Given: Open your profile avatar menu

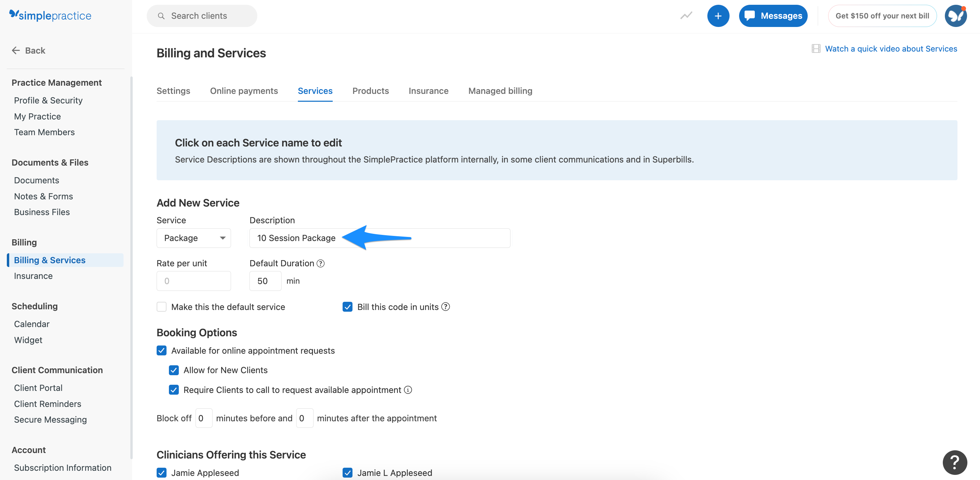Looking at the screenshot, I should [955, 16].
